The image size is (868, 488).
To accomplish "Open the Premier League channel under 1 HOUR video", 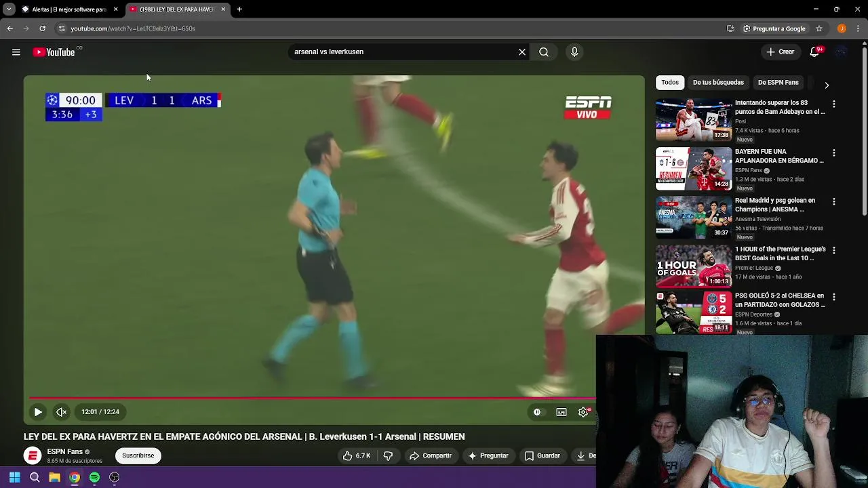I will (x=754, y=268).
